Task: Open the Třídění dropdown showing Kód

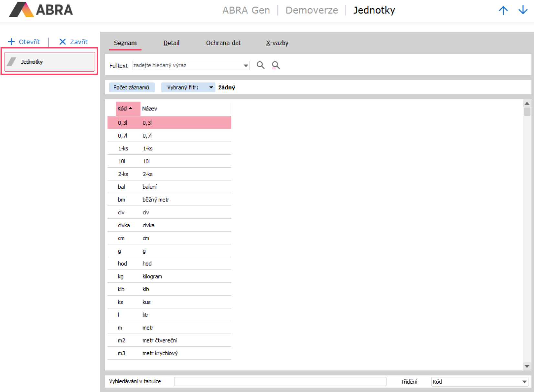Action: [525, 381]
